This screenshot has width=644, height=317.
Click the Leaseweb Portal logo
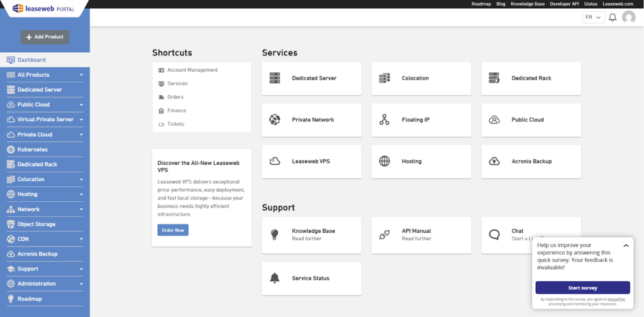pos(43,8)
